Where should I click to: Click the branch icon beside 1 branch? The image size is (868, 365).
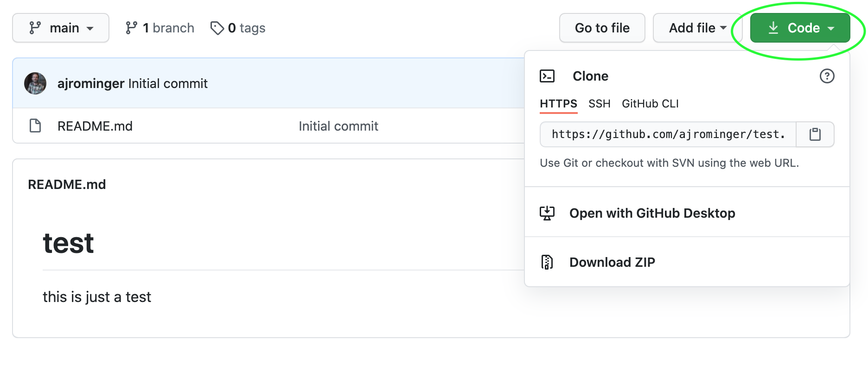(x=131, y=28)
